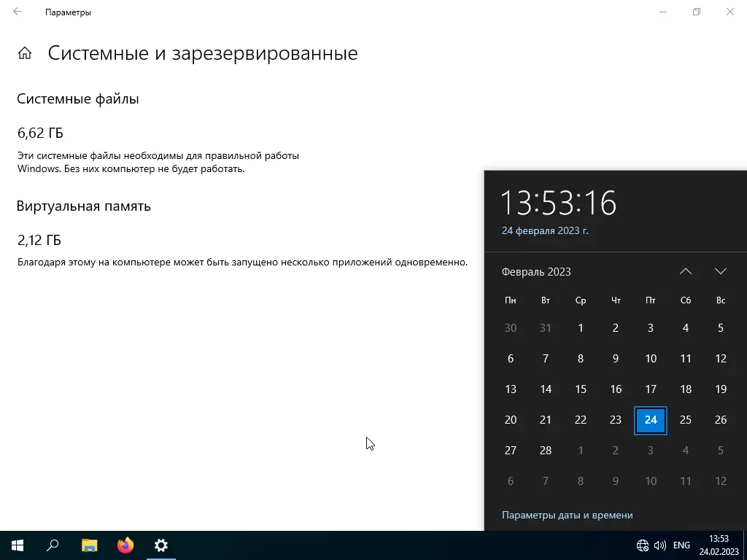This screenshot has height=560, width=747.
Task: Show desktop via taskbar corner strip
Action: [745, 545]
